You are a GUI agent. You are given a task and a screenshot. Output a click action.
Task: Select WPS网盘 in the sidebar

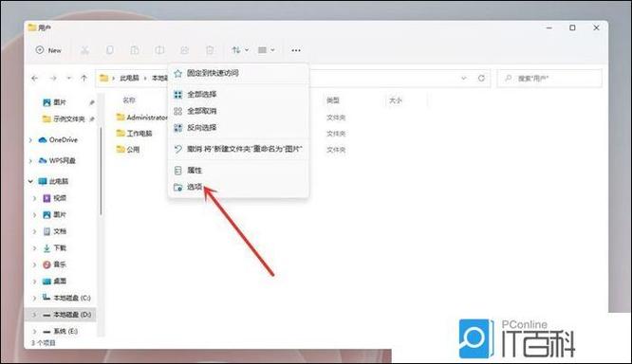coord(57,160)
